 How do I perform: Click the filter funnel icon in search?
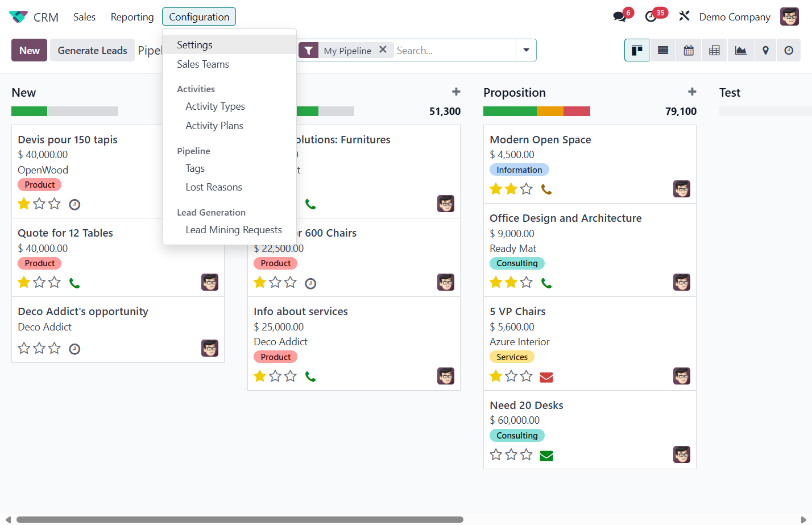[308, 50]
